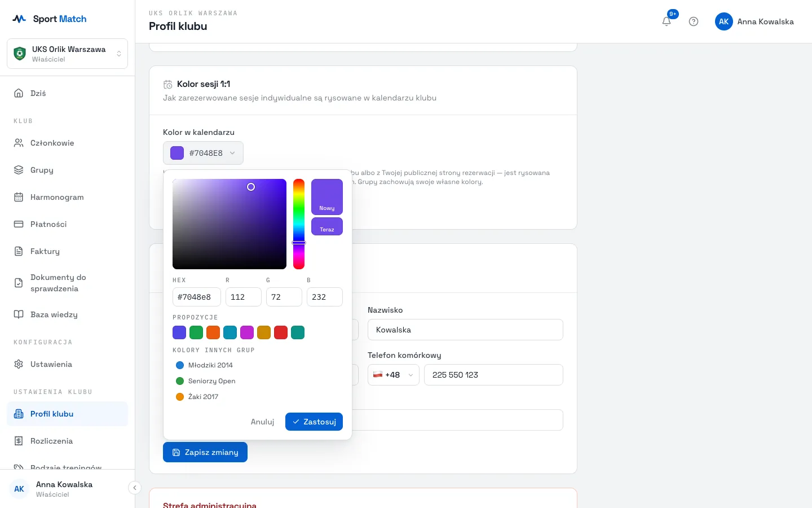Click the Nazwisko field with Kowalska

coord(465,330)
